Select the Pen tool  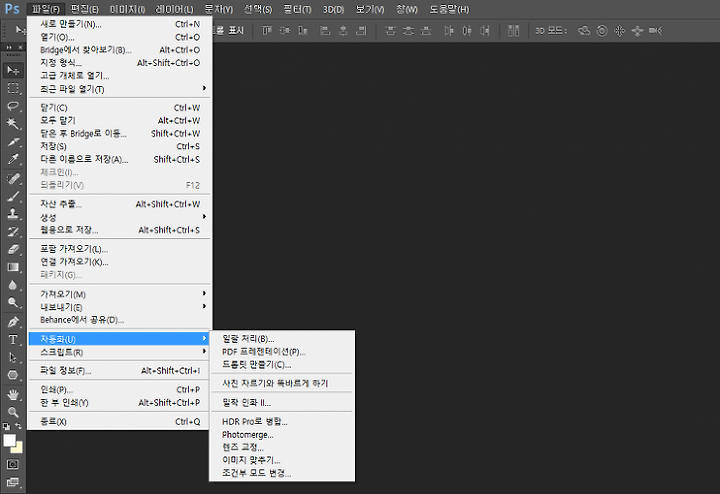click(13, 322)
